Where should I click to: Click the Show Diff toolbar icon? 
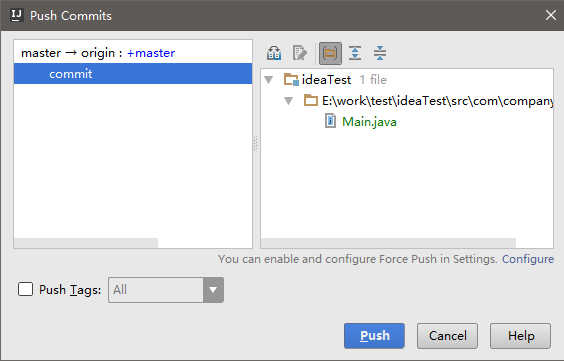point(274,53)
